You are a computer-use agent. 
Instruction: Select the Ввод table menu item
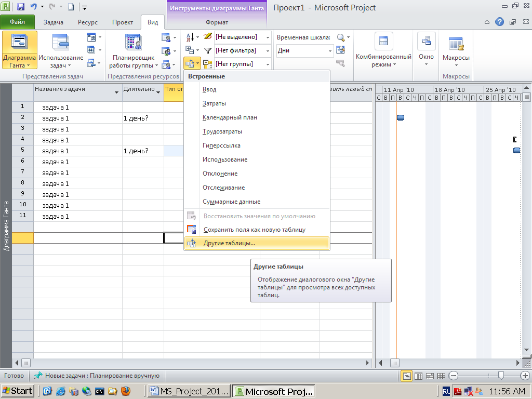257,89
